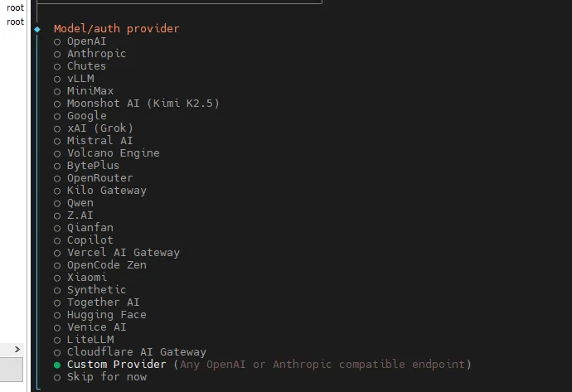
Task: Select the Chutes radio option
Action: [x=86, y=66]
